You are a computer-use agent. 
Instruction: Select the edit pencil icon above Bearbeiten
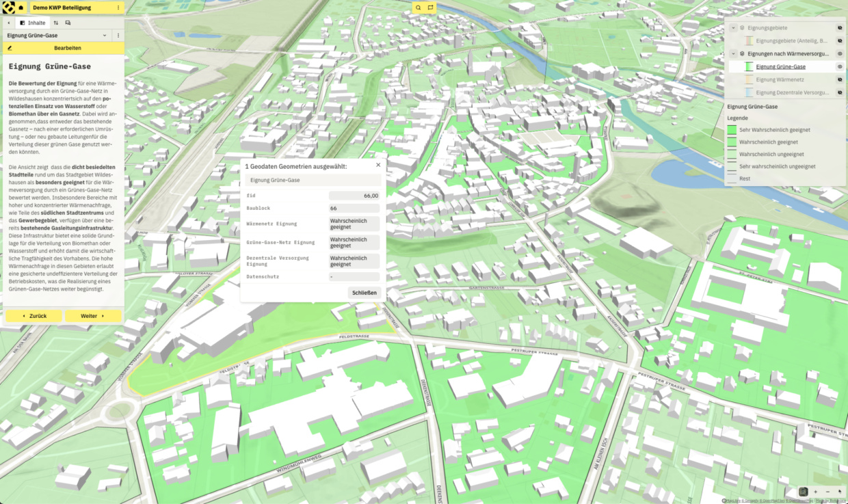tap(10, 48)
